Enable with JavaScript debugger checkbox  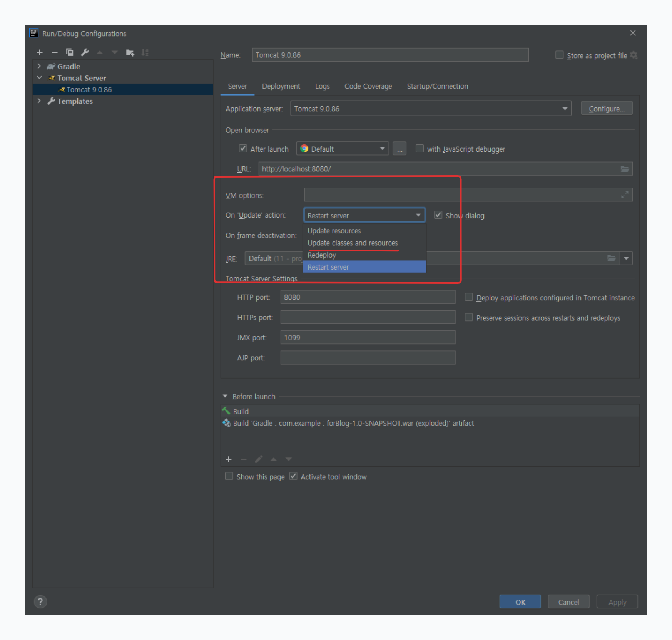click(x=420, y=149)
